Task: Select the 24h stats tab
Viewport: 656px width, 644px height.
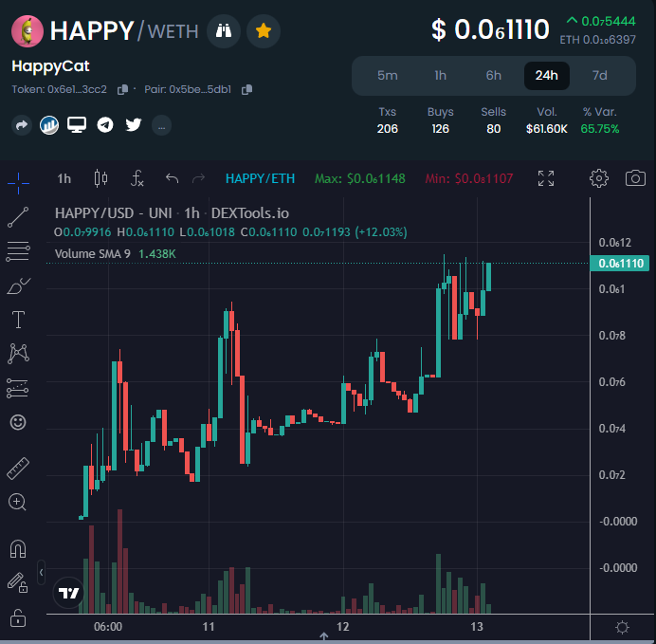Action: pyautogui.click(x=546, y=75)
